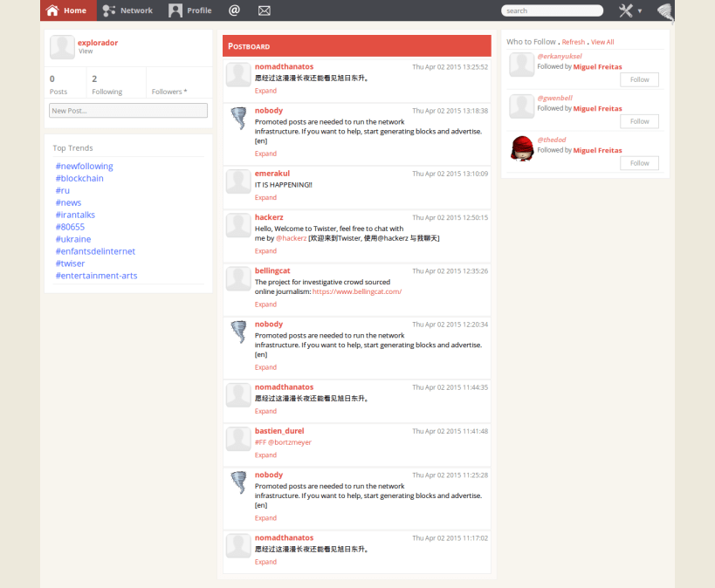Open the 2 Following list
Image resolution: width=715 pixels, height=588 pixels.
click(x=107, y=85)
